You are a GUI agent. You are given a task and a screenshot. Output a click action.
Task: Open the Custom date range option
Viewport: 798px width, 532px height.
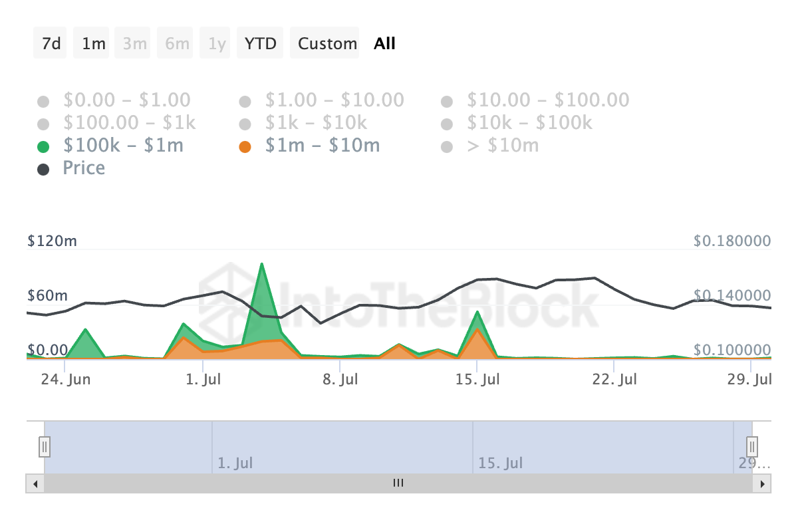[327, 44]
